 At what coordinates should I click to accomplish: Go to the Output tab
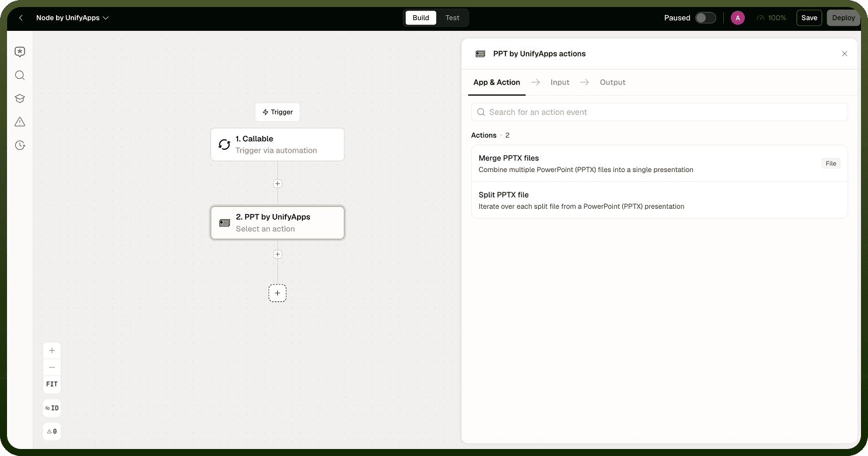[x=612, y=82]
